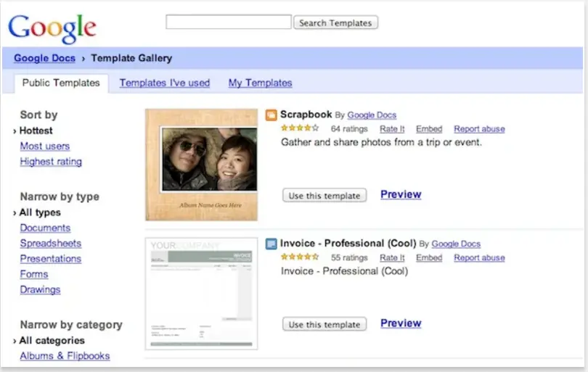The image size is (588, 372).
Task: Use the Scrapbook template
Action: (324, 195)
